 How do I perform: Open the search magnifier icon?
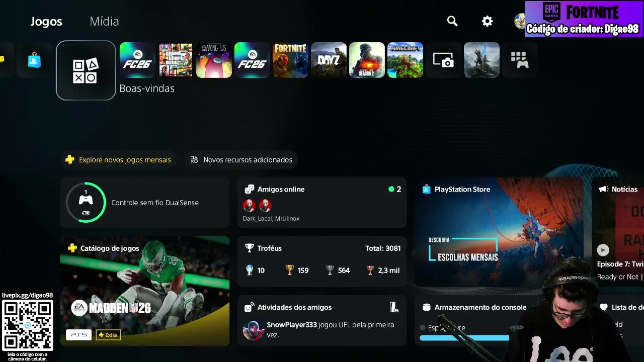(x=452, y=21)
